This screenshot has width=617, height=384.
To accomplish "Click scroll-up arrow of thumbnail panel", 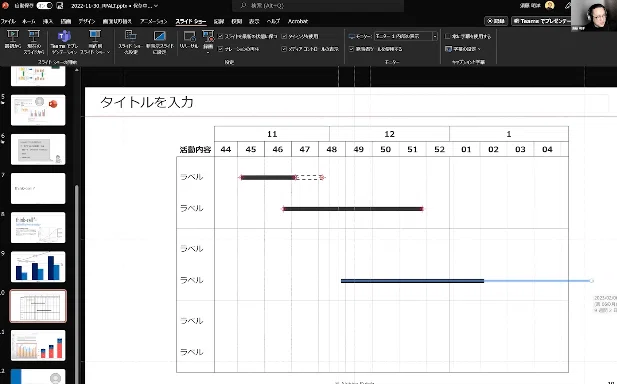I will 77,70.
